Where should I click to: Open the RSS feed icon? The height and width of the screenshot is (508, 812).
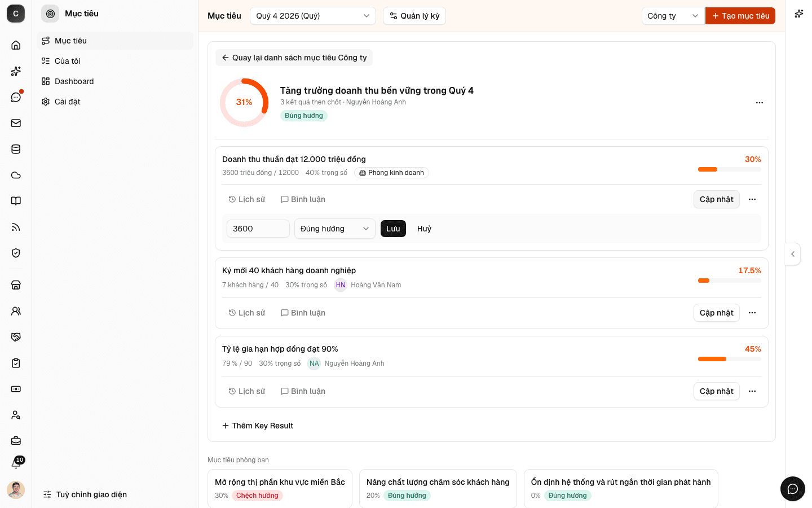(16, 227)
